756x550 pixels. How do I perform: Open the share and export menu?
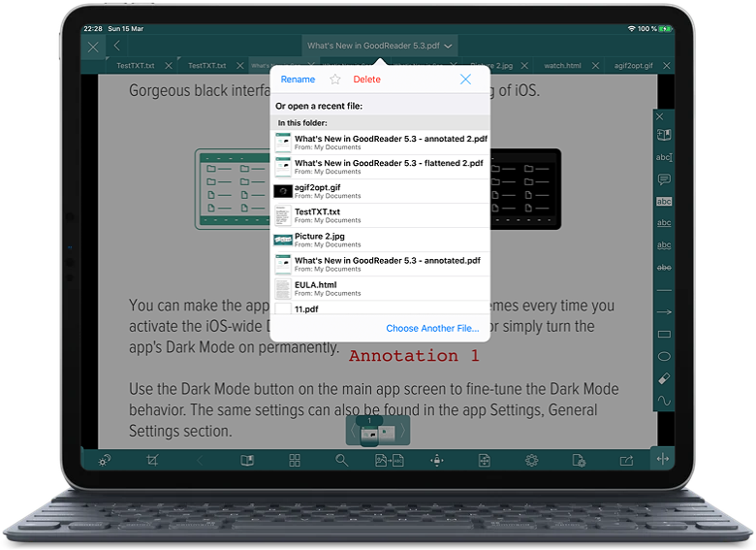[626, 460]
